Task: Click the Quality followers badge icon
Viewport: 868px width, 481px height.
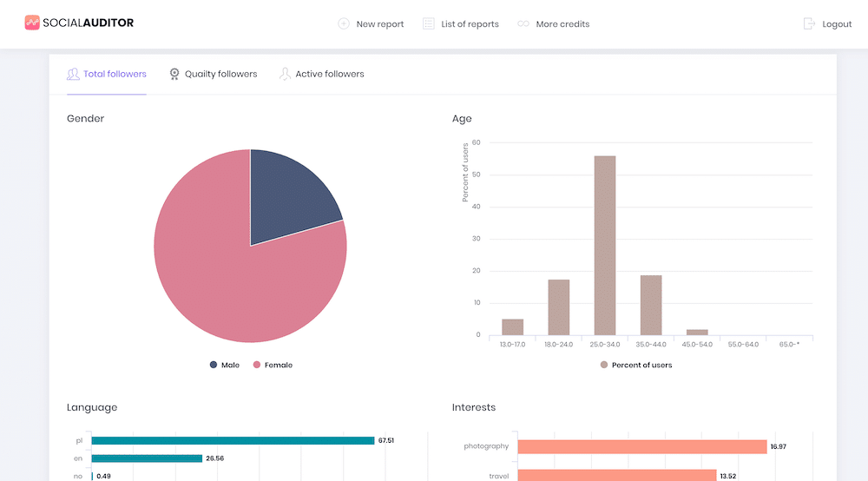Action: click(x=174, y=74)
